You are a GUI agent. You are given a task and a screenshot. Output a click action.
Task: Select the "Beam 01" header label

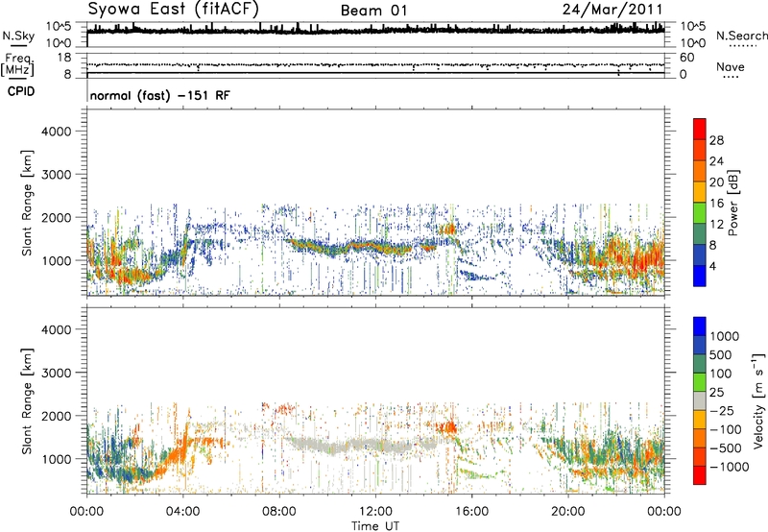(373, 11)
